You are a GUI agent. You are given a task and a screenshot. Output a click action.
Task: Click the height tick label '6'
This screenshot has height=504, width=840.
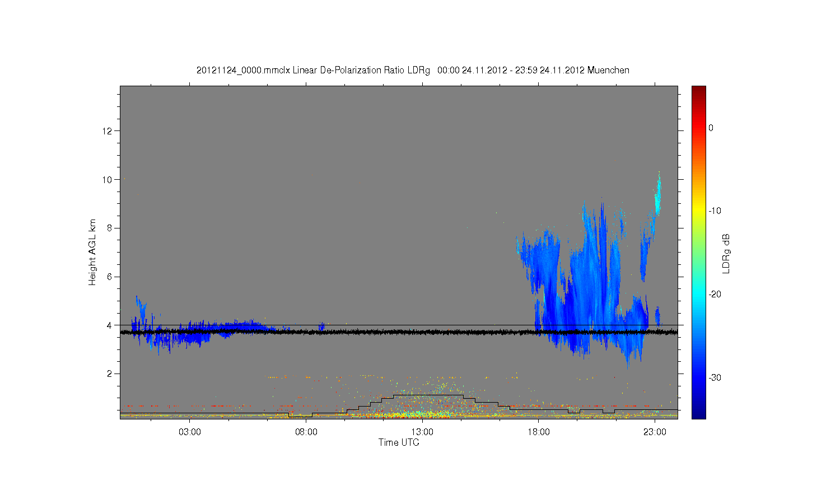(x=110, y=277)
